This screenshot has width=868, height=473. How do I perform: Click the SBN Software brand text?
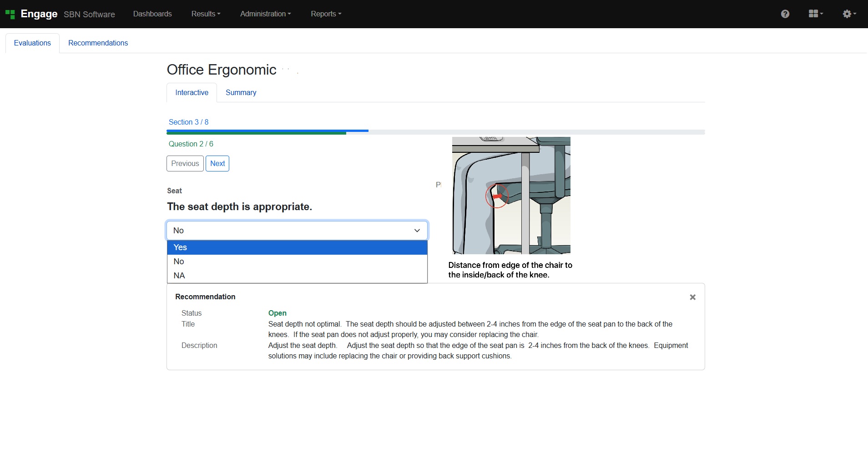coord(89,14)
